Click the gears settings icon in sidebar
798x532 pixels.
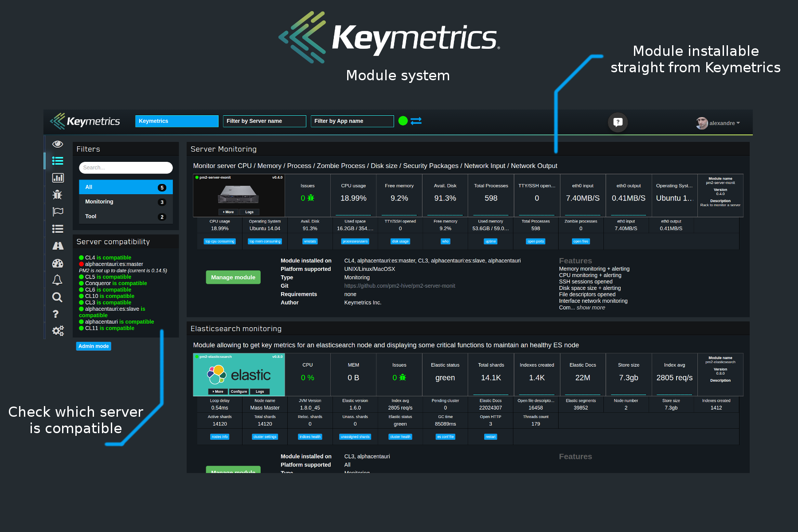(58, 331)
